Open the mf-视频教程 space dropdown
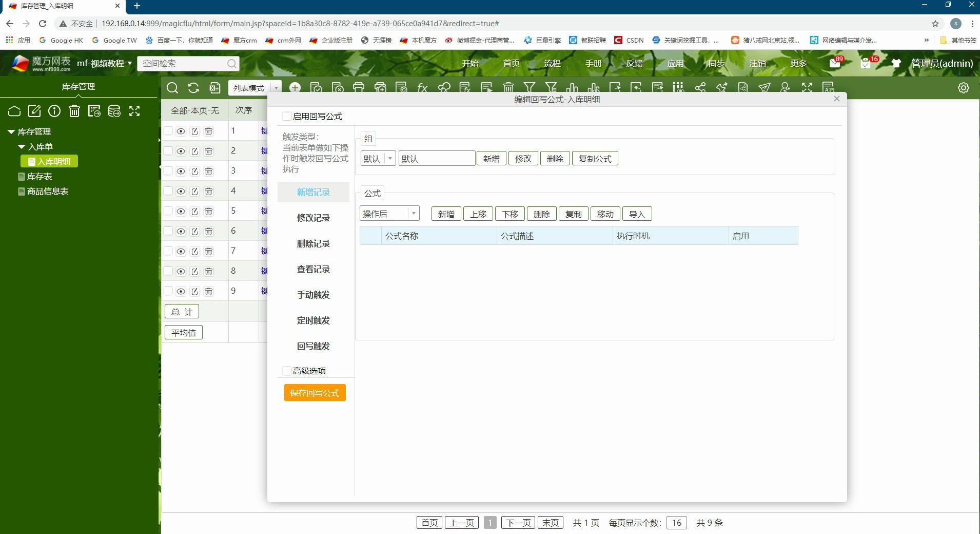The image size is (980, 534). pyautogui.click(x=105, y=63)
